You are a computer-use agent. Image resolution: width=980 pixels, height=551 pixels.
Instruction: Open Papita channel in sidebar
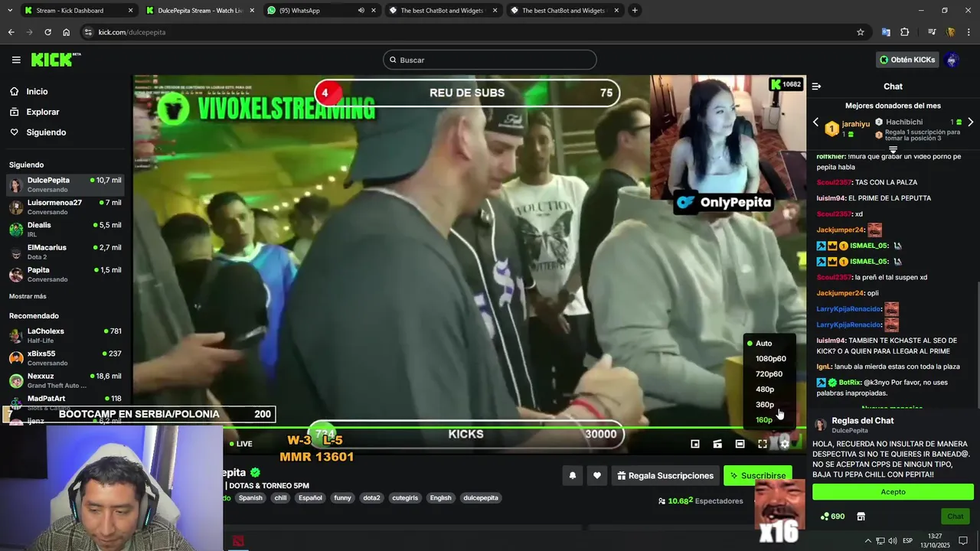(x=65, y=274)
